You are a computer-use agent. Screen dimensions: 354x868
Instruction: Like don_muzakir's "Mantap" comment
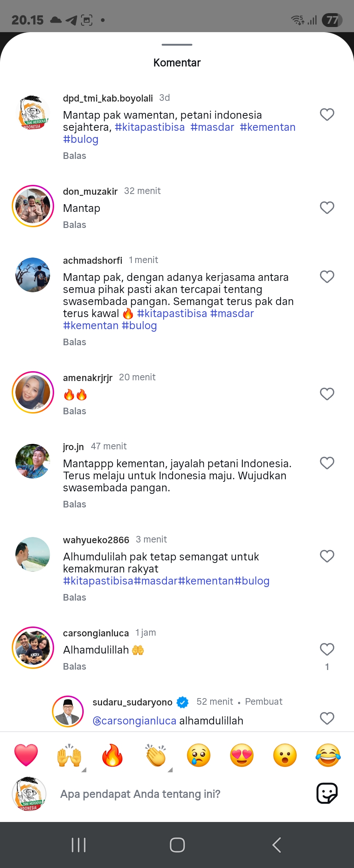pos(327,208)
